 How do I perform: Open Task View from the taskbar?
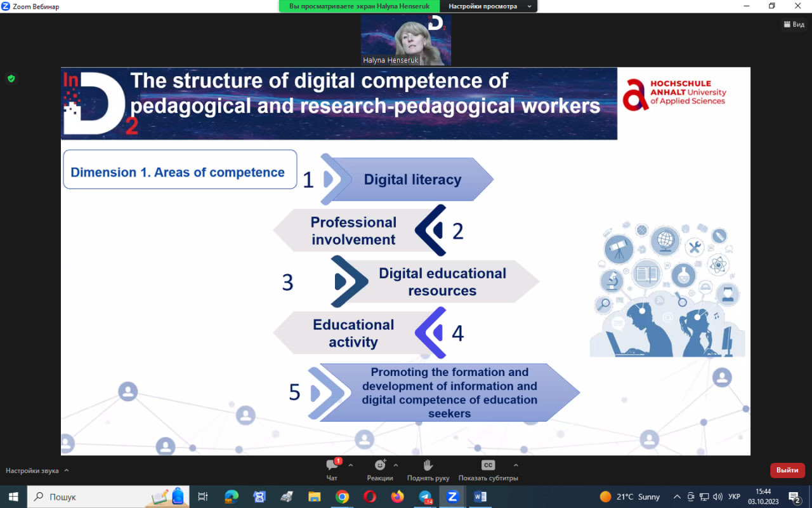(x=203, y=497)
